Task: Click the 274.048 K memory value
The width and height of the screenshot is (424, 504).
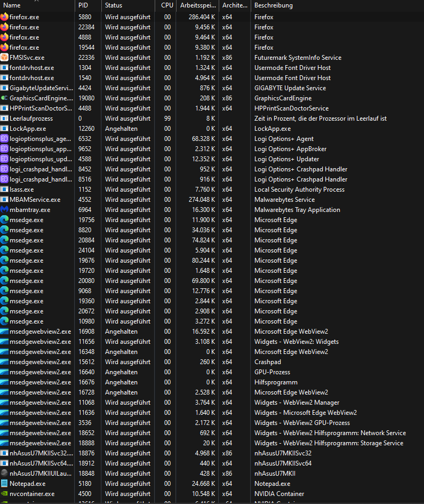Action: [202, 200]
